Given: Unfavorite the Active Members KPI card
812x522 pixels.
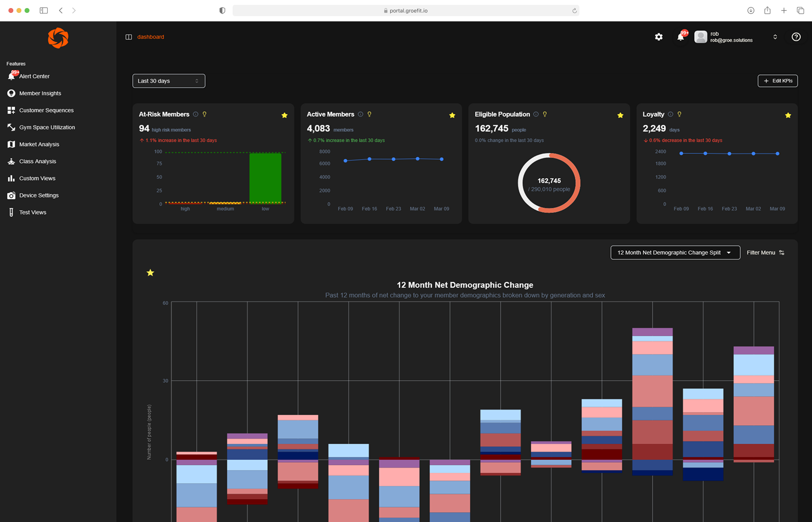Looking at the screenshot, I should point(452,115).
